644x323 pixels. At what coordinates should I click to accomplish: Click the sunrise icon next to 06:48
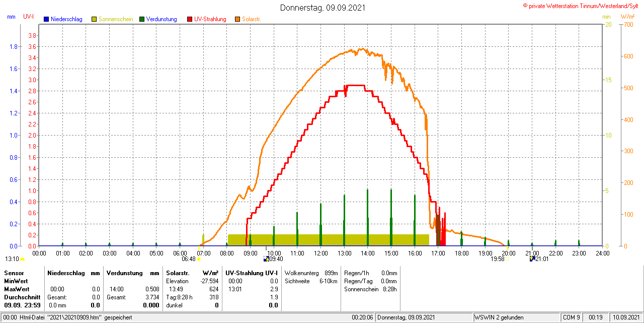[199, 259]
